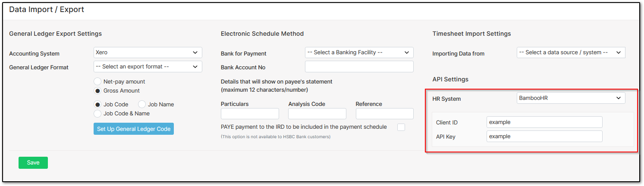The height and width of the screenshot is (186, 644).
Task: Click the Client ID input field
Action: (544, 122)
